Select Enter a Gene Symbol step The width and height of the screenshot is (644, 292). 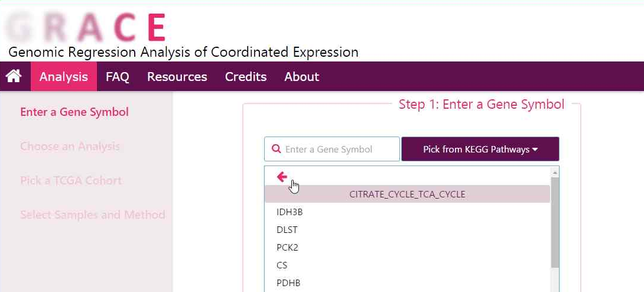[x=74, y=112]
